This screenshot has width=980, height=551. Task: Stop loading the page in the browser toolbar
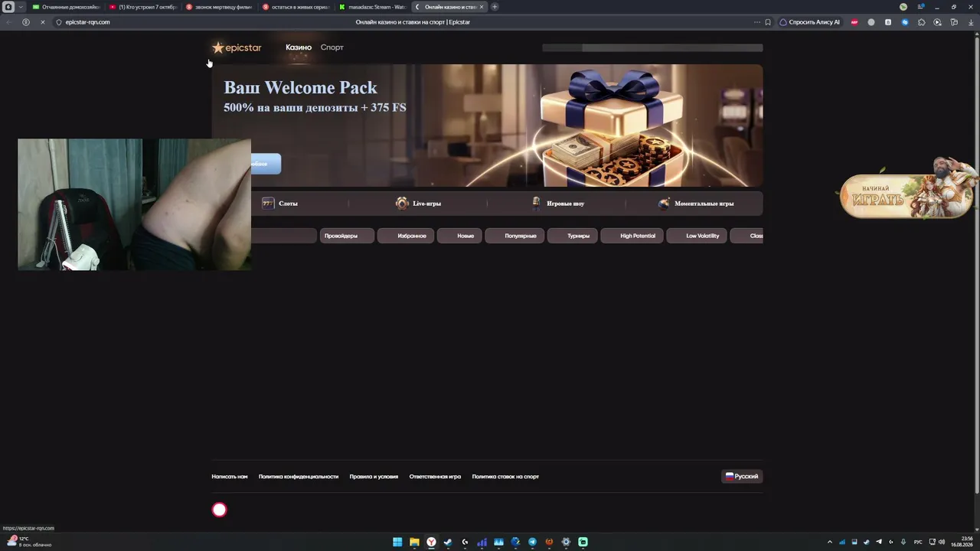click(42, 22)
